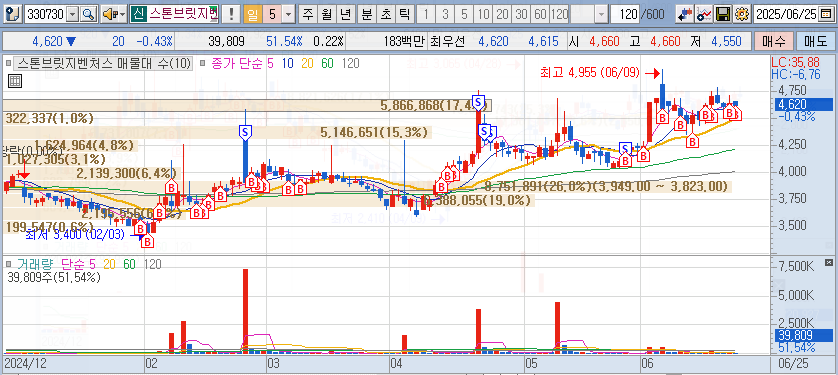Select the 20 interval button
Viewport: 838px width, 375px height.
(x=502, y=14)
